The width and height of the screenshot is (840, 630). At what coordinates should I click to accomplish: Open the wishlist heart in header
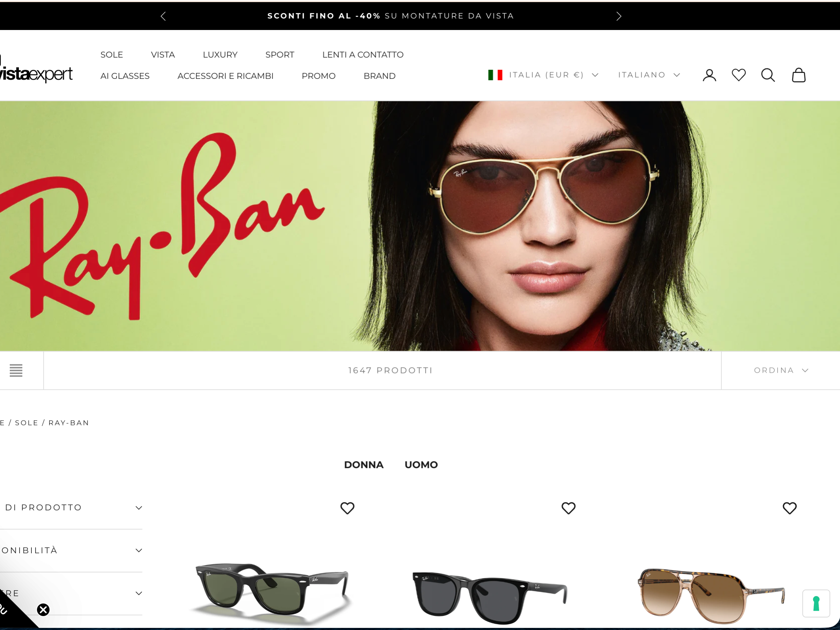click(738, 75)
